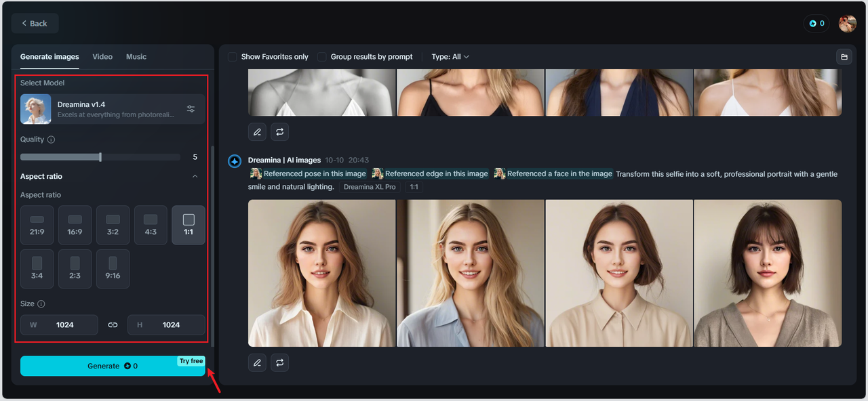This screenshot has height=401, width=868.
Task: Click the Try free badge on Generate
Action: (191, 361)
